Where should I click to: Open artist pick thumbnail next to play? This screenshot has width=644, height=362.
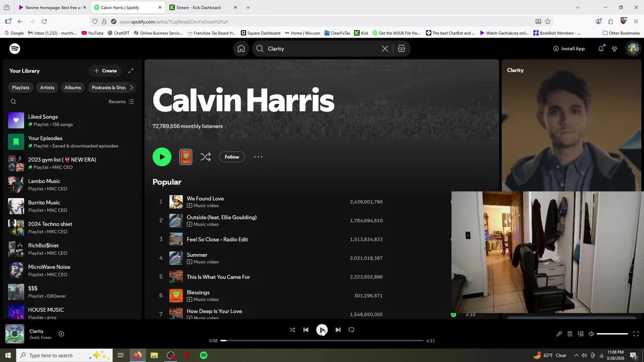coord(186,157)
